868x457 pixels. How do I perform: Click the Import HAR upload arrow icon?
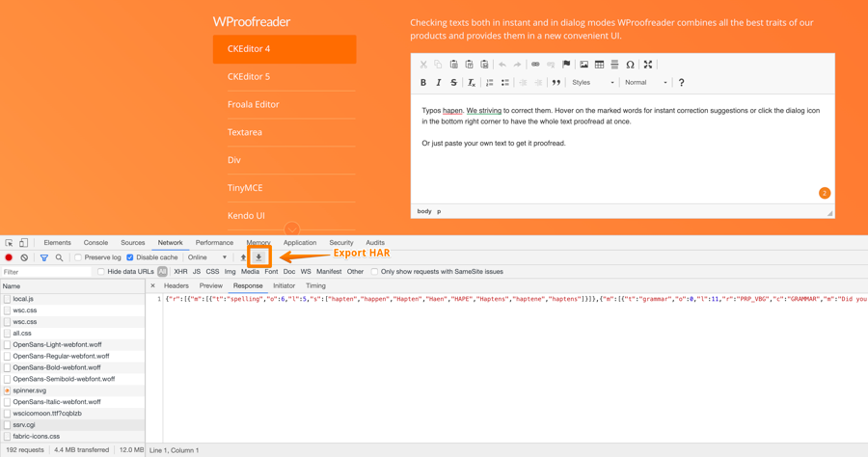(x=243, y=257)
